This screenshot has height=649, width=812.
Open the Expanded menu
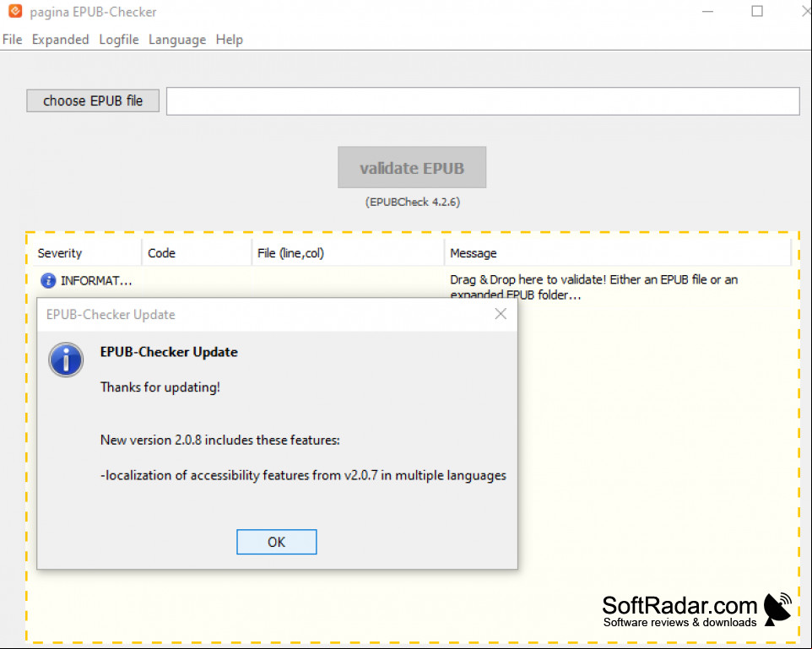(60, 40)
